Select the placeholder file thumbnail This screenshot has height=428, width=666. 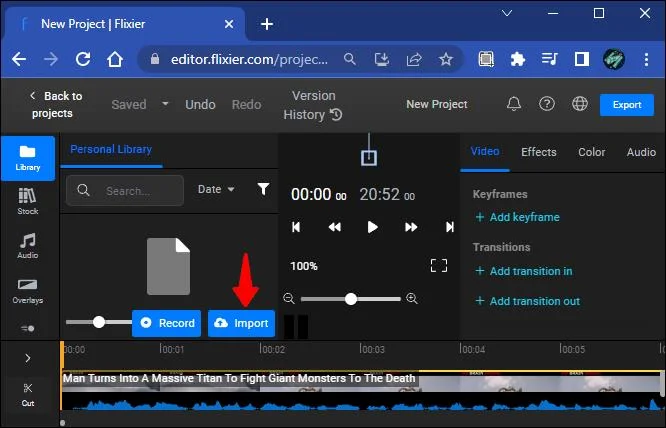coord(169,266)
